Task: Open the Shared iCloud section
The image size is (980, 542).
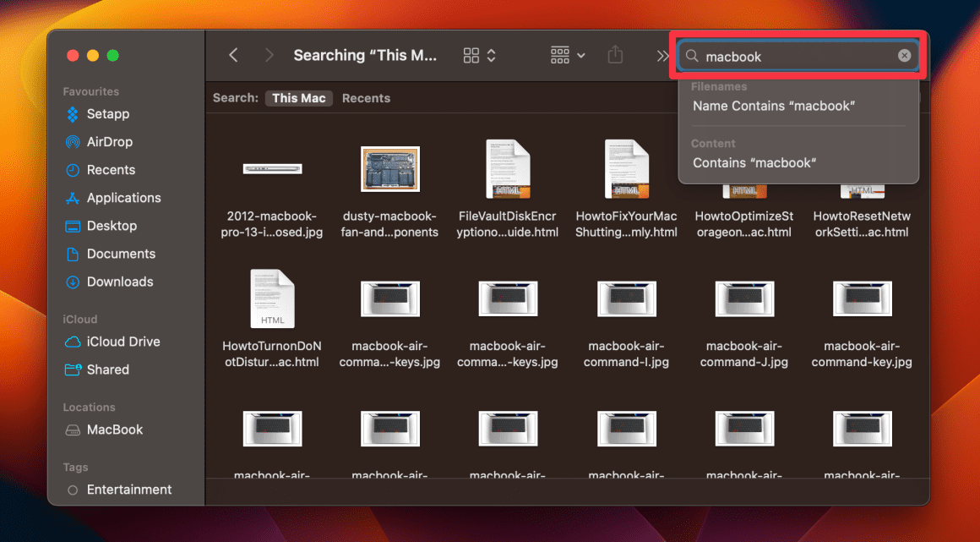Action: 106,370
